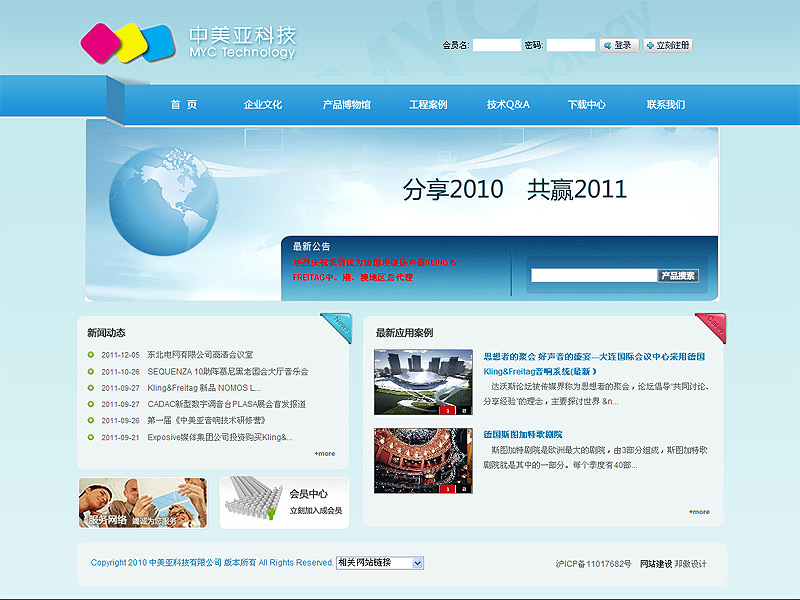The height and width of the screenshot is (600, 800).
Task: Focus the 密码 password field
Action: tap(571, 45)
